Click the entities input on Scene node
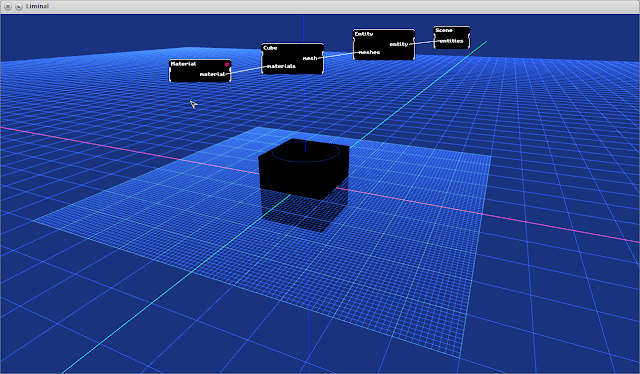 click(451, 41)
